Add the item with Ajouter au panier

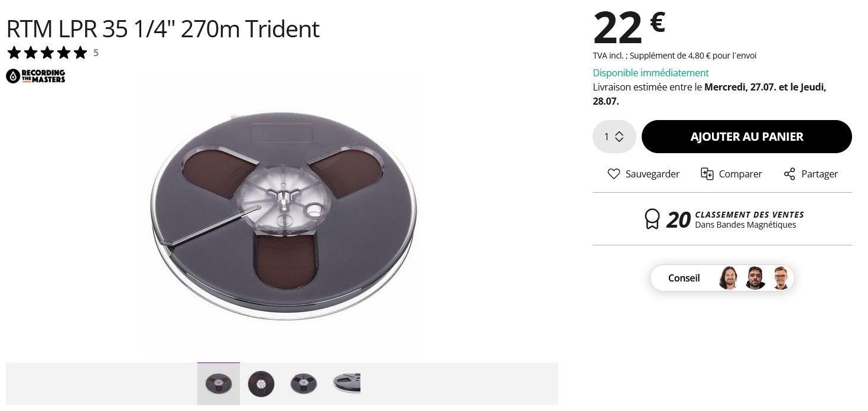(746, 137)
